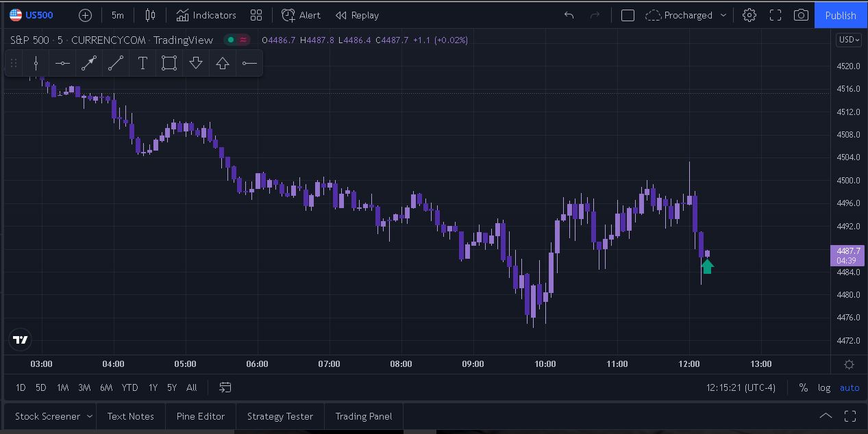Toggle the log scale option
Screen dimensions: 868x434
click(x=824, y=387)
